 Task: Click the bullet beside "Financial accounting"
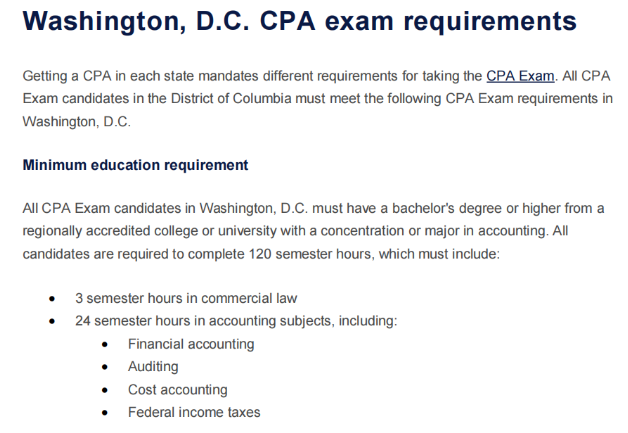coord(105,345)
